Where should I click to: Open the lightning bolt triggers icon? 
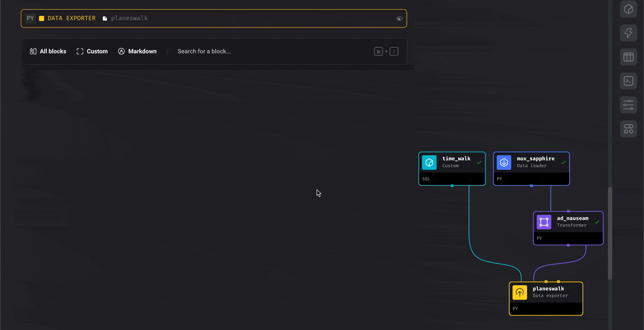point(628,33)
